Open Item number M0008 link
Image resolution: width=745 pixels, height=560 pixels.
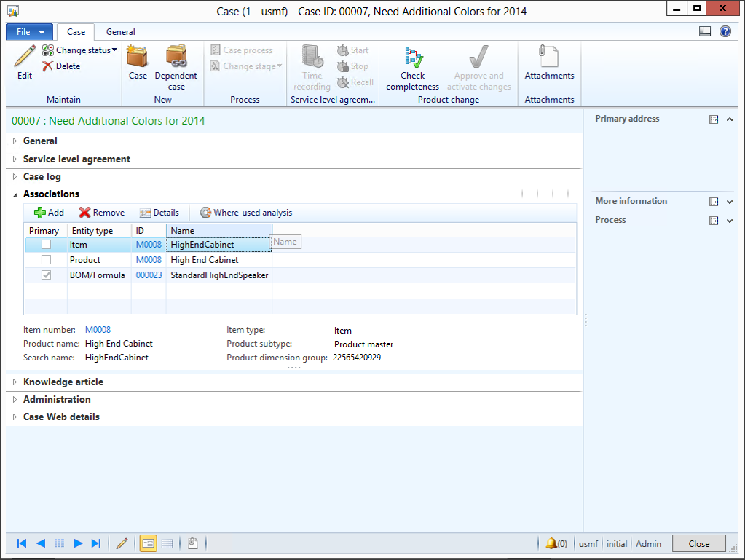point(98,330)
